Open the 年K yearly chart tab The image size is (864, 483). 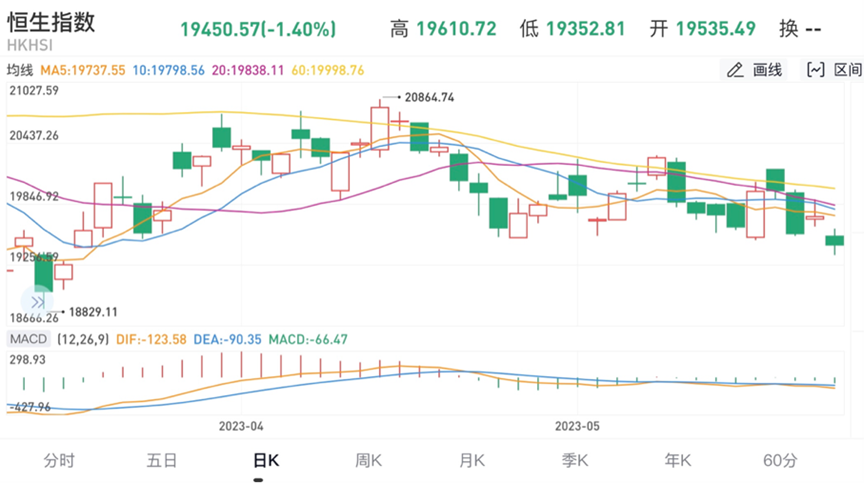pyautogui.click(x=677, y=460)
